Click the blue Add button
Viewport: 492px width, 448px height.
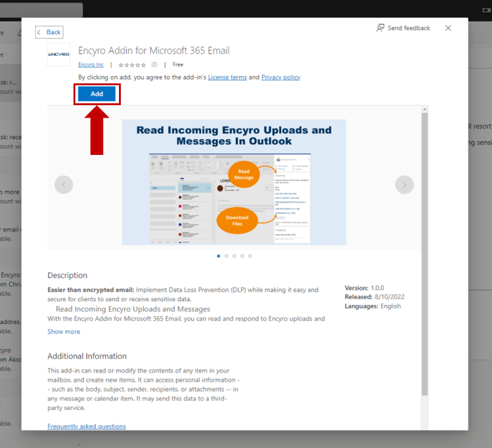point(97,94)
